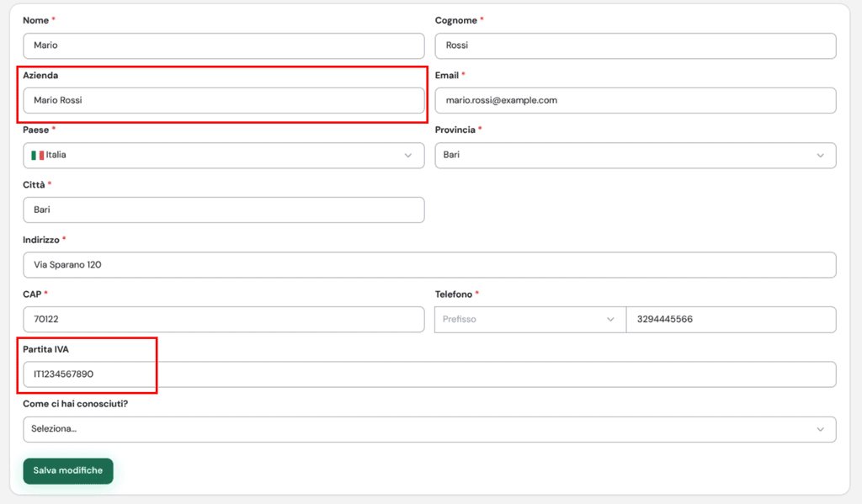This screenshot has height=504, width=862.
Task: Click the Indirizzo field with Via Sparano 120
Action: 429,265
